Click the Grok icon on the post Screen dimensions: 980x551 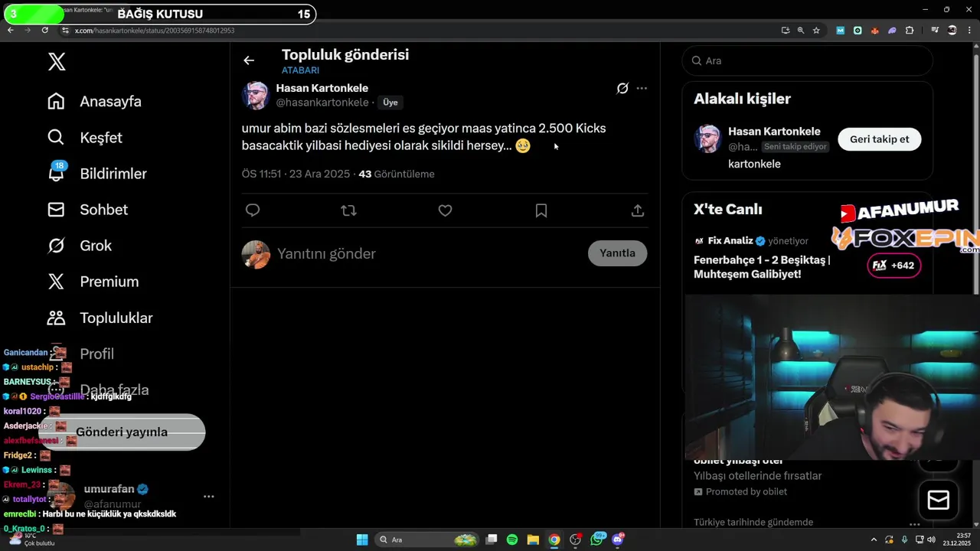tap(622, 88)
